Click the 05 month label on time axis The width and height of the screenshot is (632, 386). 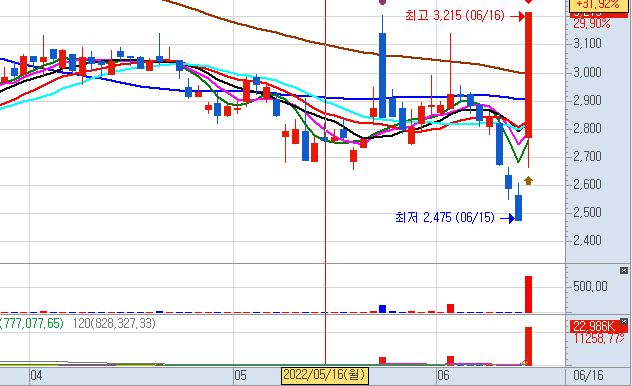click(240, 376)
